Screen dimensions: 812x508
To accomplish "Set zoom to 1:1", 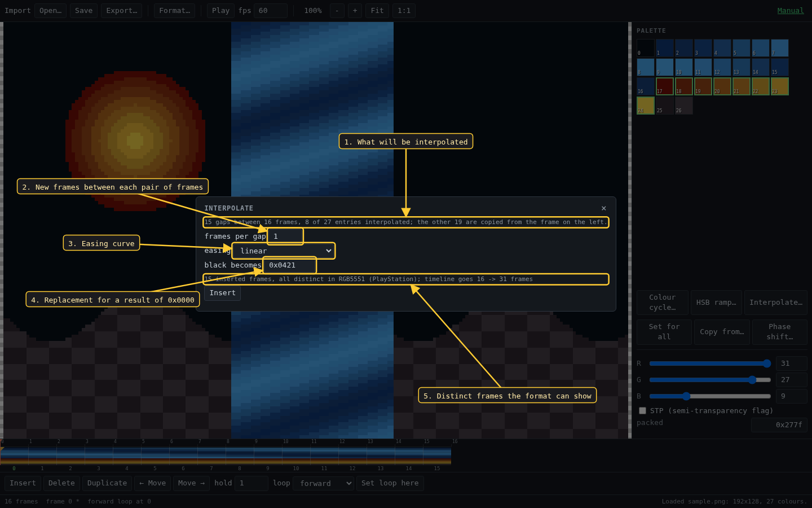I will point(404,11).
